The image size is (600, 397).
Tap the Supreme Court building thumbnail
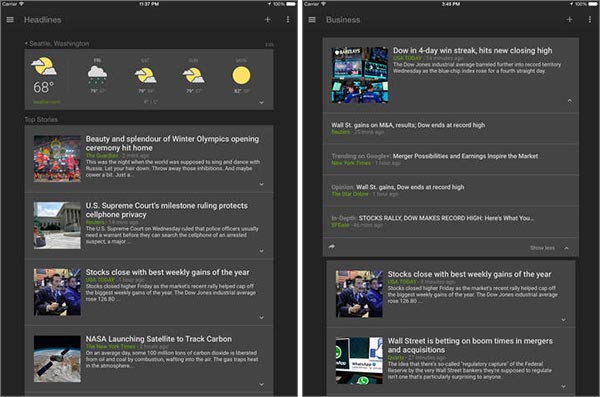coord(57,225)
